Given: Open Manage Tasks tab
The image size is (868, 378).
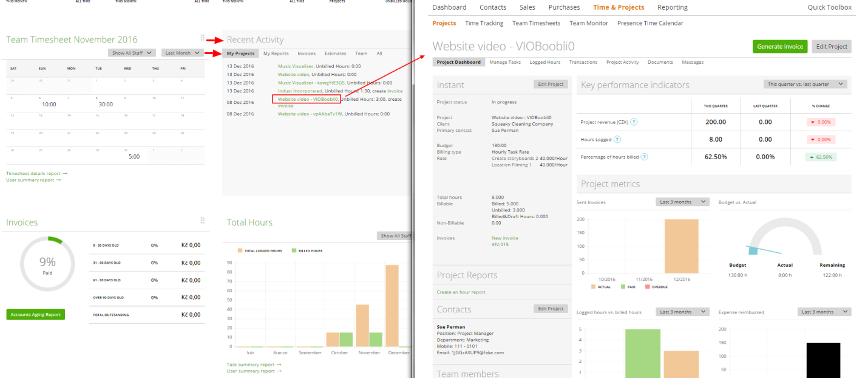Looking at the screenshot, I should tap(506, 62).
